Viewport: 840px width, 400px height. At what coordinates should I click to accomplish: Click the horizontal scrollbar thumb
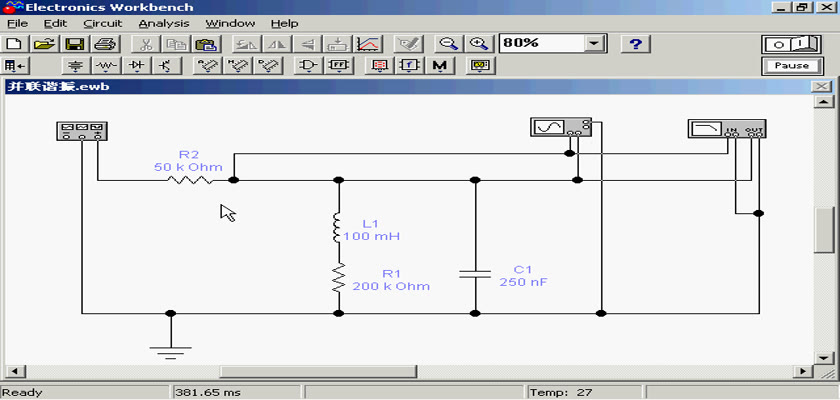click(318, 372)
